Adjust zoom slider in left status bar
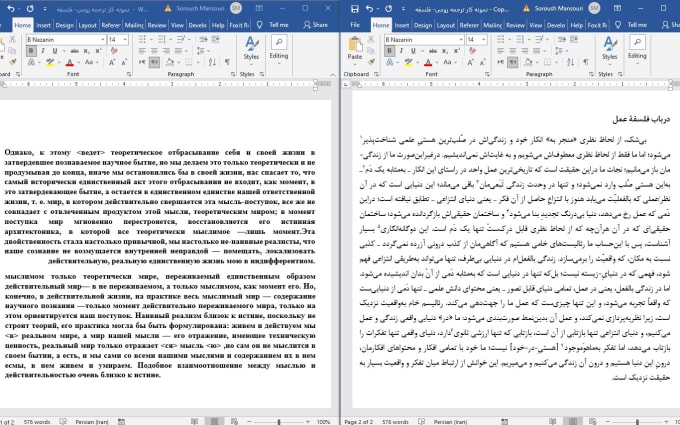Screen dimensions: 680x425 (x=279, y=422)
